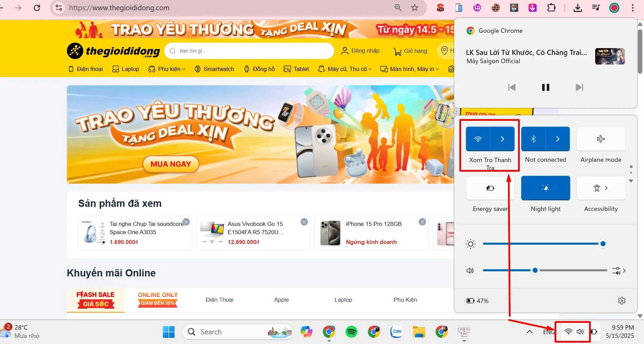Turn on Energy saver
Image resolution: width=644 pixels, height=344 pixels.
(x=490, y=188)
